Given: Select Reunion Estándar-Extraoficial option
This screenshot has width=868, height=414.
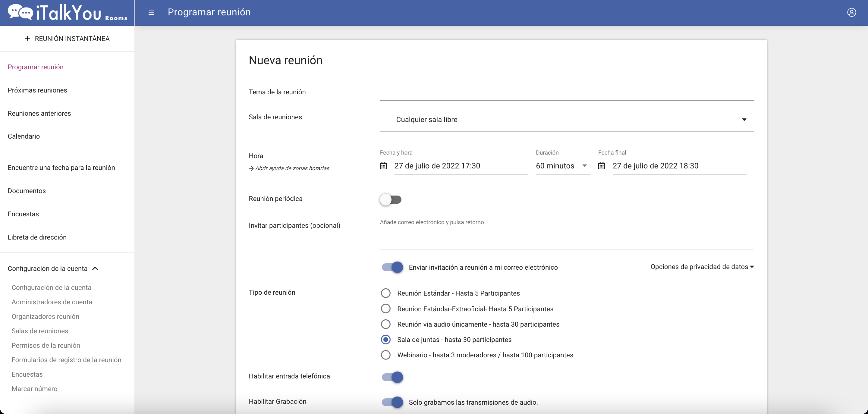Looking at the screenshot, I should point(385,309).
